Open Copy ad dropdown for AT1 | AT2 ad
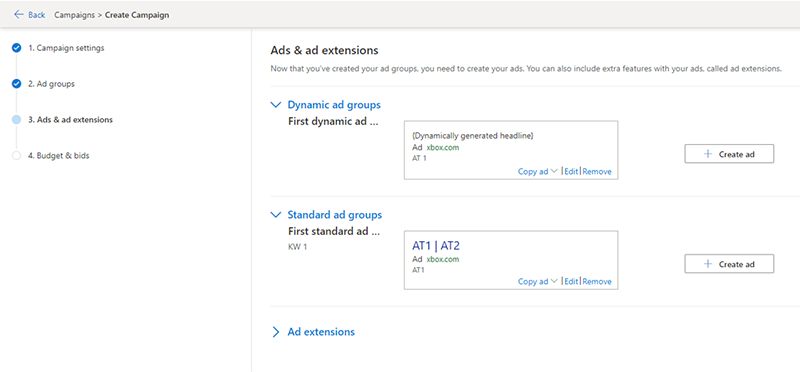This screenshot has height=372, width=800. point(554,282)
